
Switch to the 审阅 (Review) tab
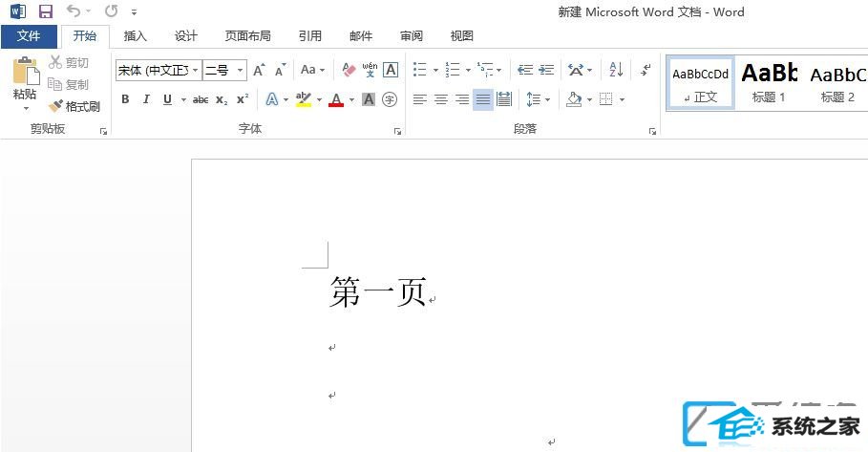point(412,36)
